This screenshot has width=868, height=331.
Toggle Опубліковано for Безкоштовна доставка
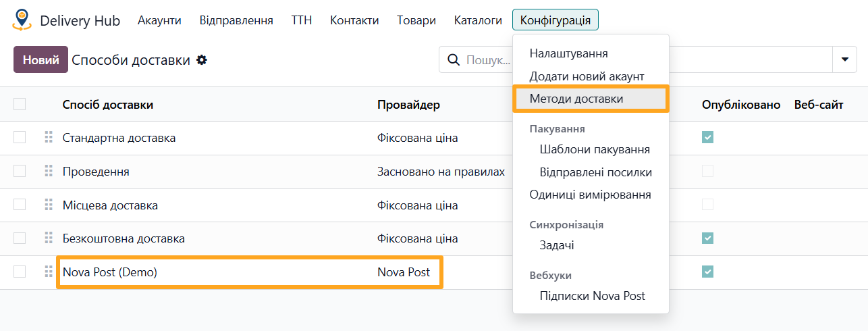[x=707, y=238]
